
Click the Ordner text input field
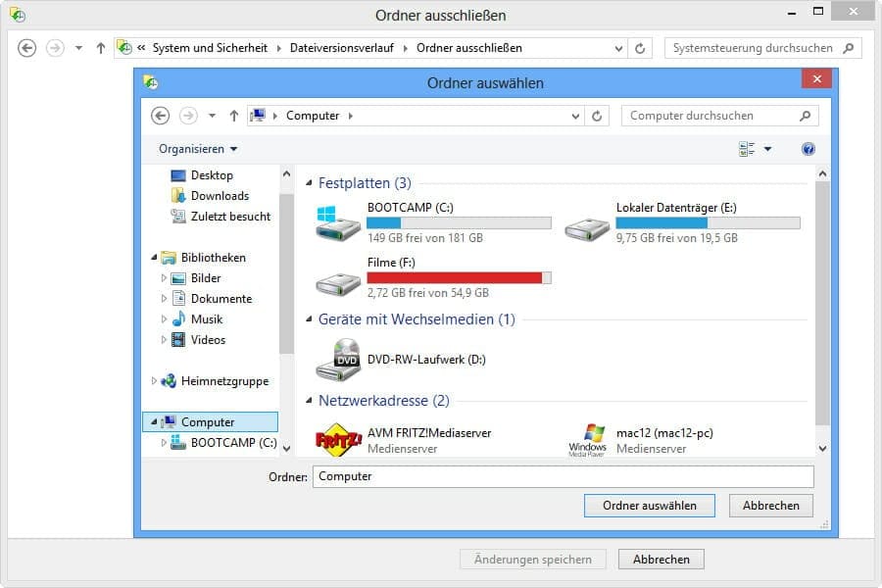563,476
